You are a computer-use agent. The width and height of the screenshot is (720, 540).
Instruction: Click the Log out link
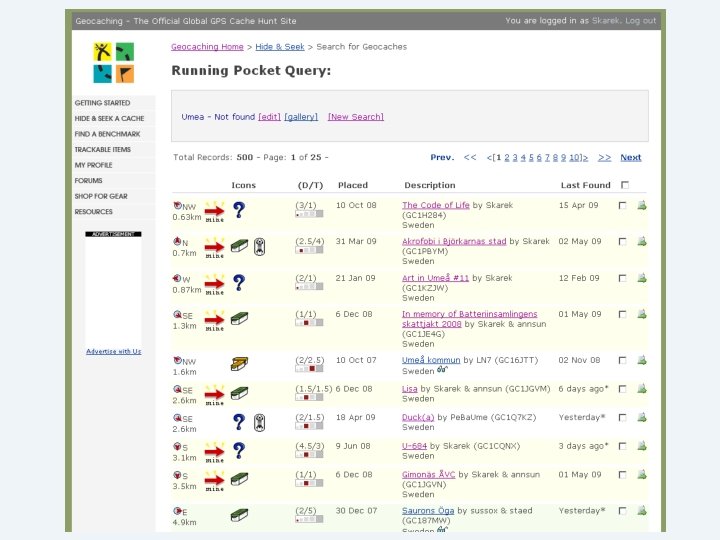coord(641,21)
